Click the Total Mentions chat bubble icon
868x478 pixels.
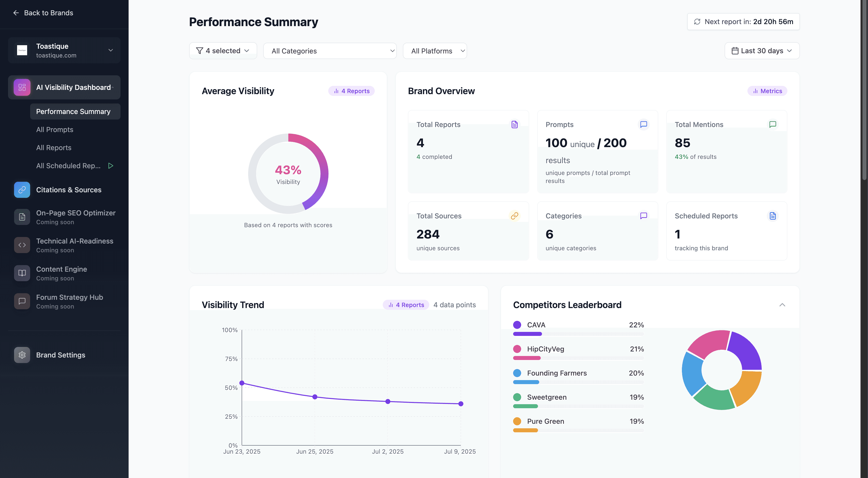(773, 124)
